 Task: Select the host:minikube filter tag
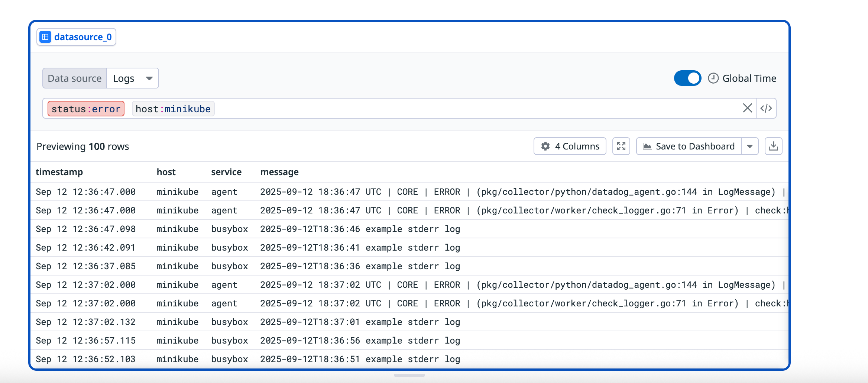[173, 109]
